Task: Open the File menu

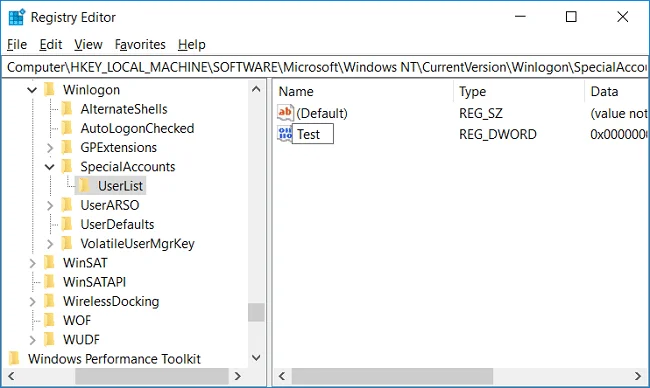Action: [x=17, y=44]
